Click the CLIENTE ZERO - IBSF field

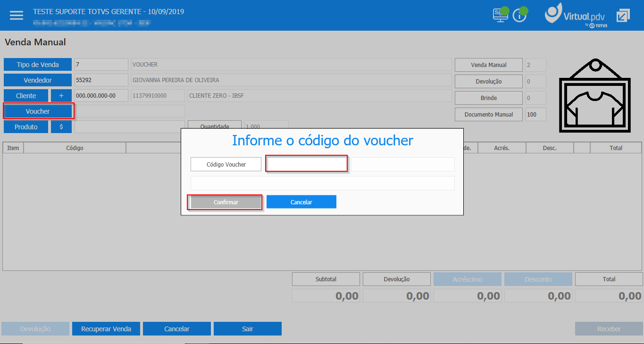pyautogui.click(x=319, y=96)
